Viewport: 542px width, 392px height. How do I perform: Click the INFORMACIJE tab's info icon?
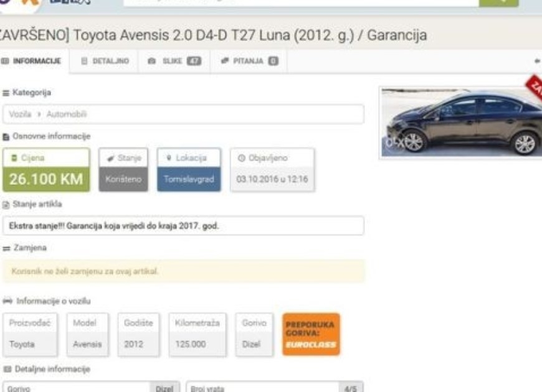pyautogui.click(x=5, y=61)
